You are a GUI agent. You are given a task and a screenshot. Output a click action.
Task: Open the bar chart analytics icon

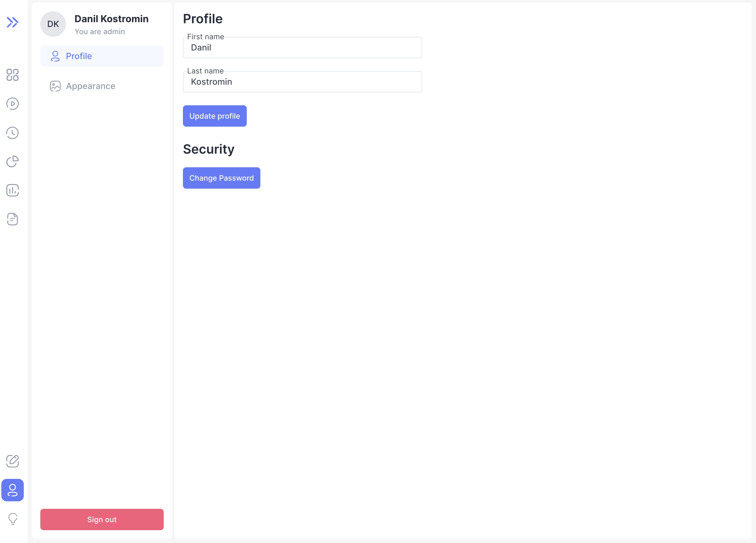(12, 190)
